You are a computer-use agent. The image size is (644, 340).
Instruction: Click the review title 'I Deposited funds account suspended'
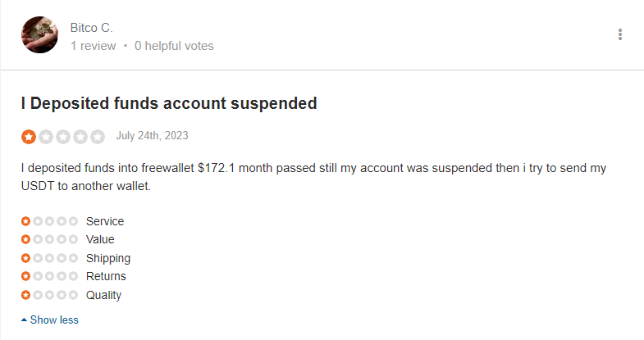click(169, 103)
